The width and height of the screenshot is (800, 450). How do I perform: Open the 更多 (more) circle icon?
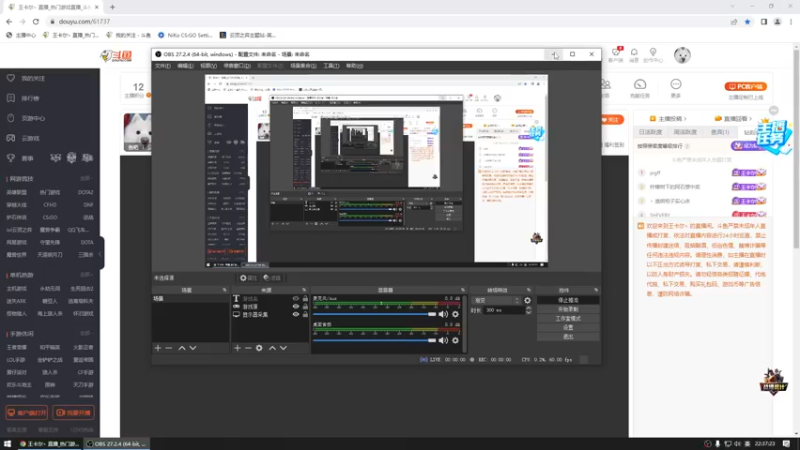click(x=676, y=84)
